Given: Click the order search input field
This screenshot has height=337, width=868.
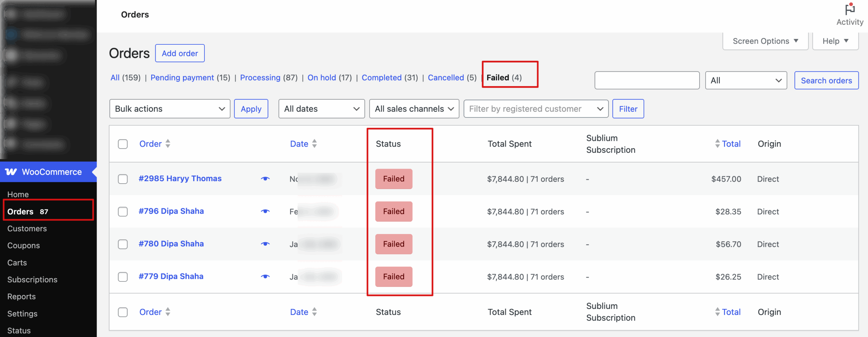Looking at the screenshot, I should 646,80.
